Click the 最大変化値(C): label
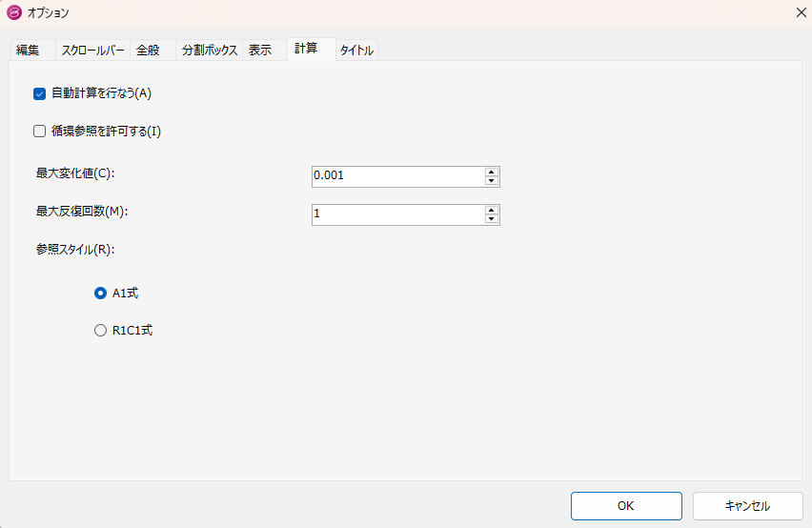Image resolution: width=812 pixels, height=528 pixels. tap(75, 173)
